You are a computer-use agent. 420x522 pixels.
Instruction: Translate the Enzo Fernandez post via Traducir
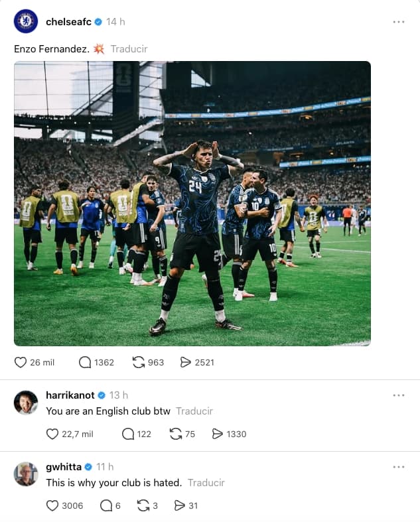tap(129, 49)
